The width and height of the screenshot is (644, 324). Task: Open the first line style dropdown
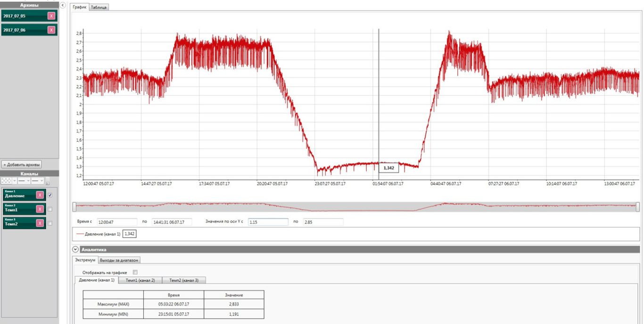pyautogui.click(x=24, y=180)
